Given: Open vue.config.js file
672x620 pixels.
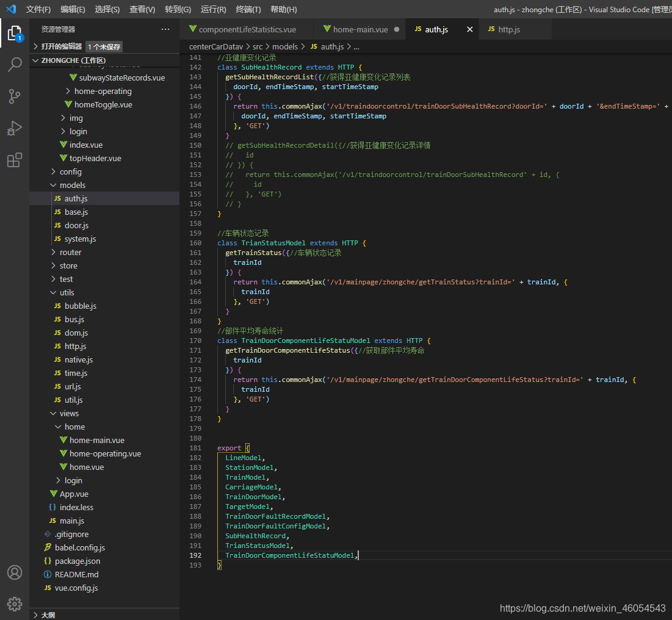Looking at the screenshot, I should (x=76, y=588).
